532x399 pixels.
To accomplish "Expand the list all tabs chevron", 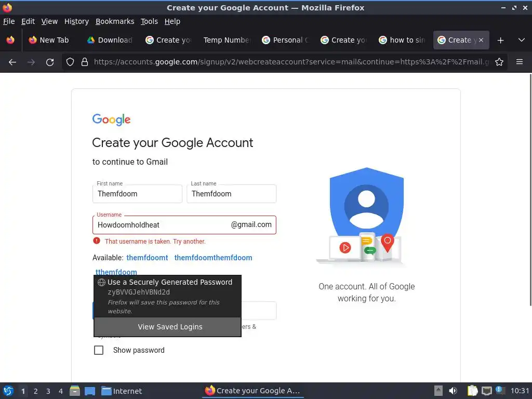I will [522, 40].
